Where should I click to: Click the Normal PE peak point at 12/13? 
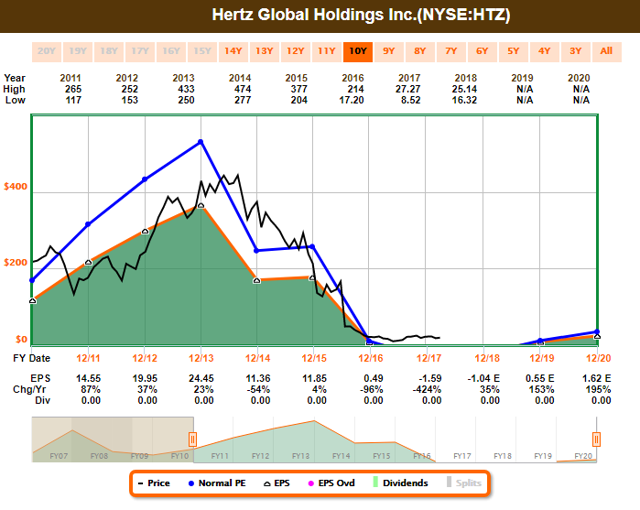(x=200, y=142)
